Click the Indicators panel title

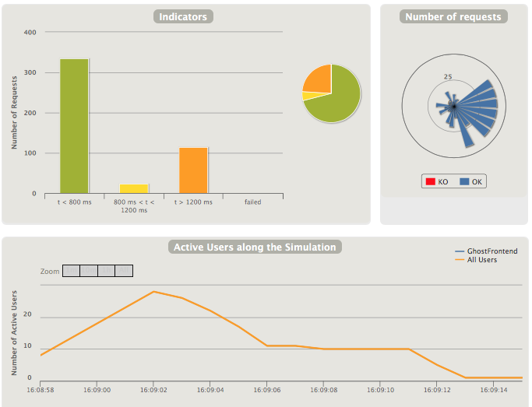[x=183, y=16]
